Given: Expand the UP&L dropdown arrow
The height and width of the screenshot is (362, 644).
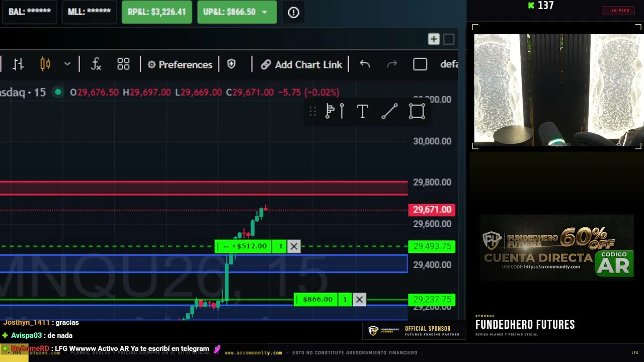Looking at the screenshot, I should point(265,12).
